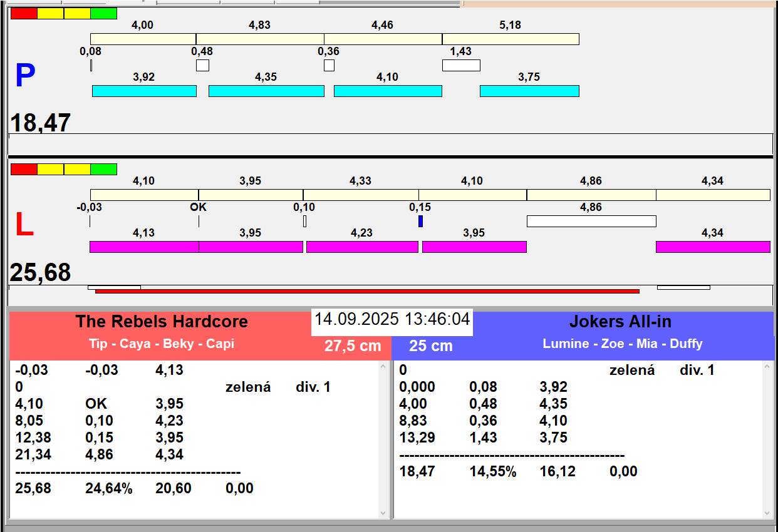This screenshot has width=778, height=532.
Task: Click the thin start marker under 0,08
Action: (91, 65)
